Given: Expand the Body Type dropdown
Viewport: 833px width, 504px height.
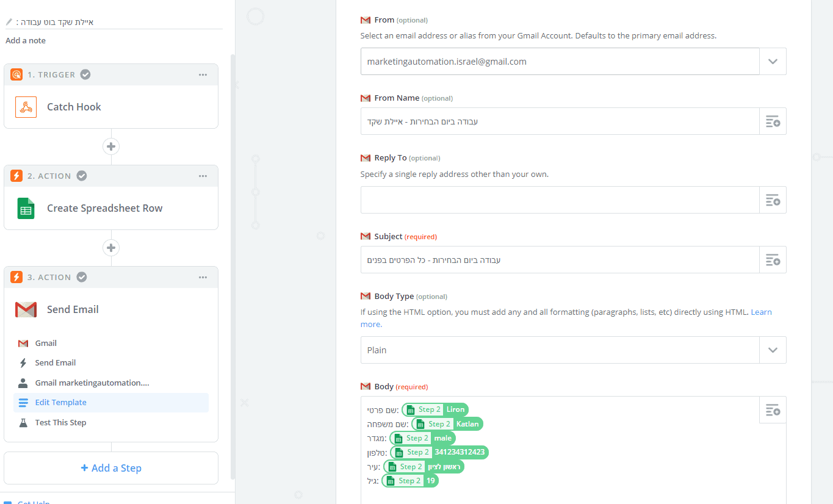Looking at the screenshot, I should [773, 350].
